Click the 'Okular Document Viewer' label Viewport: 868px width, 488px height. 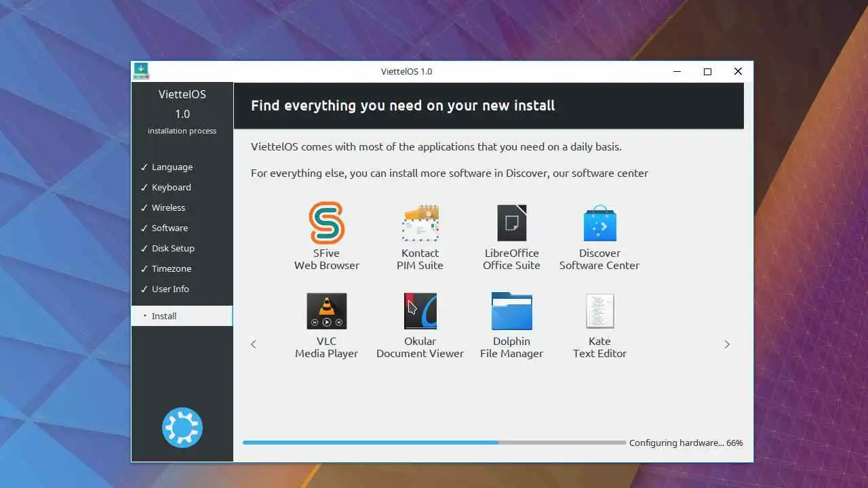(x=420, y=347)
